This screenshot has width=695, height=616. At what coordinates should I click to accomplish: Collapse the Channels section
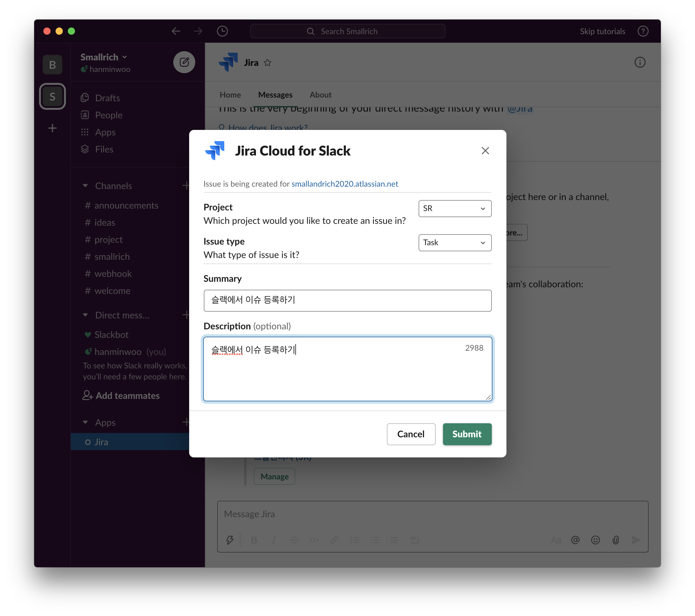(x=85, y=186)
